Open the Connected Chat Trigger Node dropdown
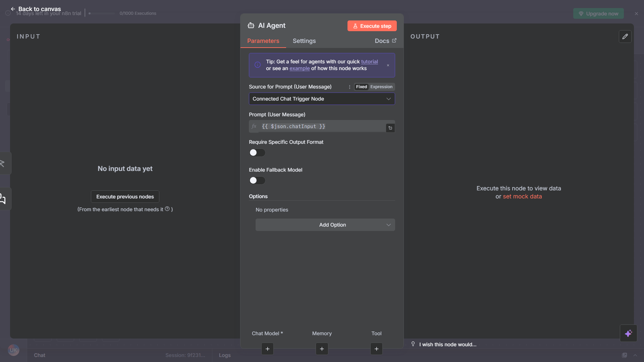The height and width of the screenshot is (362, 644). (322, 99)
